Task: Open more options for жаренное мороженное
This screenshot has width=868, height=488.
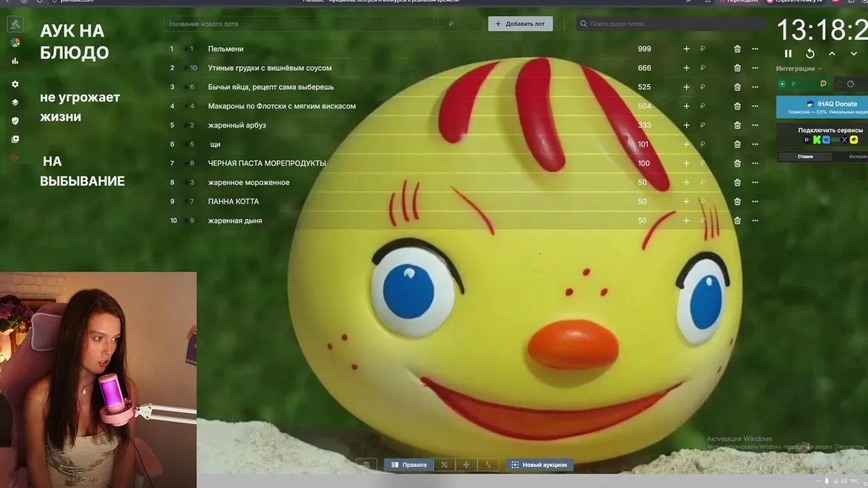Action: pyautogui.click(x=755, y=182)
